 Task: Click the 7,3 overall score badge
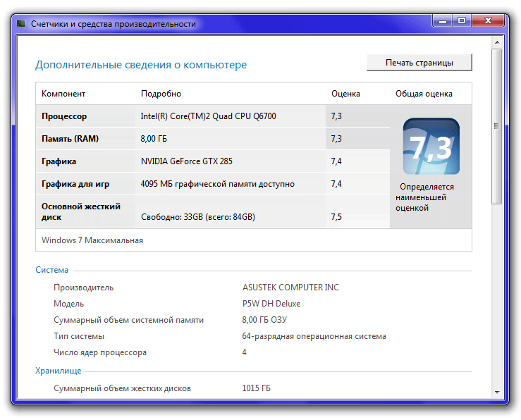coord(431,147)
